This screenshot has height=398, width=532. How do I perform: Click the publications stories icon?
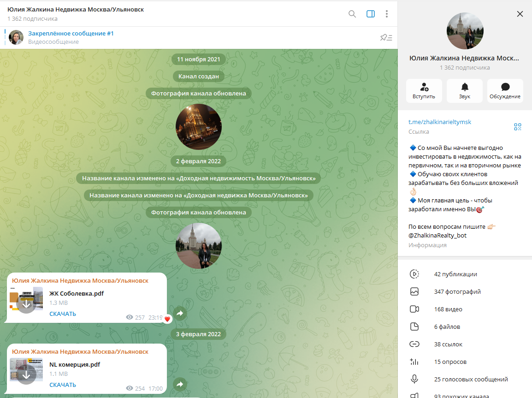pos(414,274)
